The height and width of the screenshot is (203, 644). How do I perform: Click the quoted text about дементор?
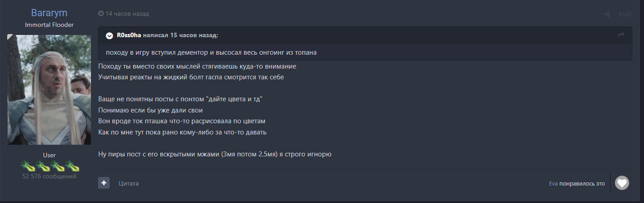211,52
